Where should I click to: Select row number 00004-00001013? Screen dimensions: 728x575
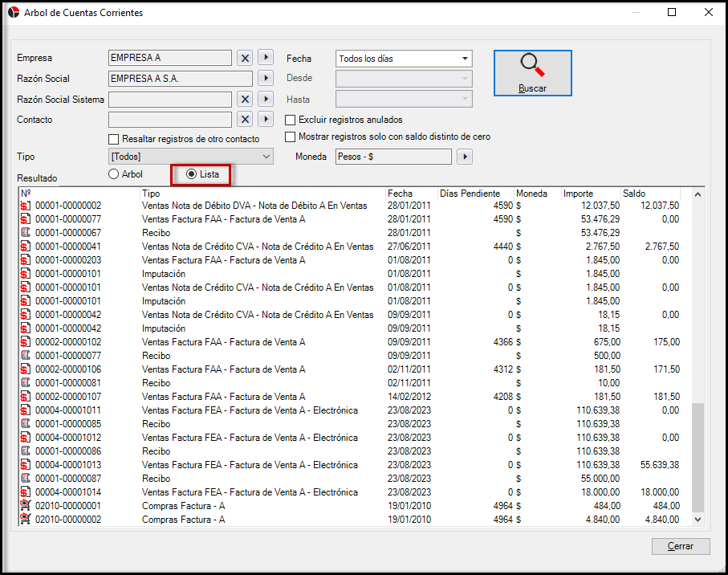pyautogui.click(x=68, y=464)
